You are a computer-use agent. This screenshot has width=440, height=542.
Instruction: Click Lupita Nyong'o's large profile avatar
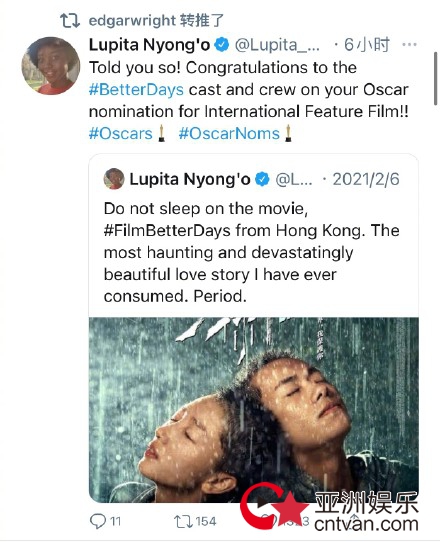pyautogui.click(x=51, y=66)
